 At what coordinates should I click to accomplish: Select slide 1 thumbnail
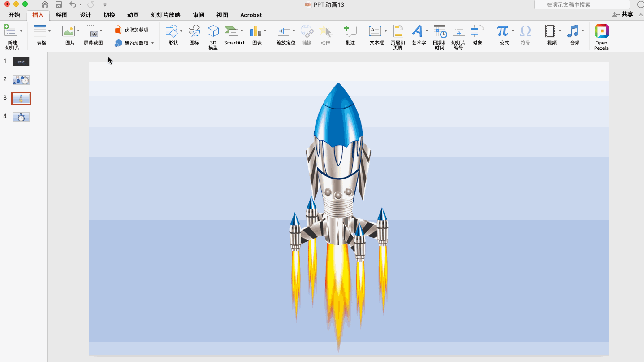[21, 61]
